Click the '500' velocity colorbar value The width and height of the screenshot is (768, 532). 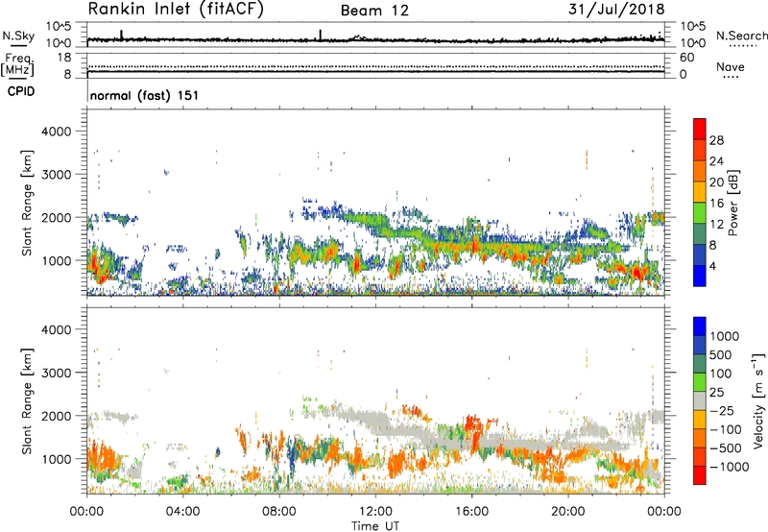pyautogui.click(x=721, y=354)
